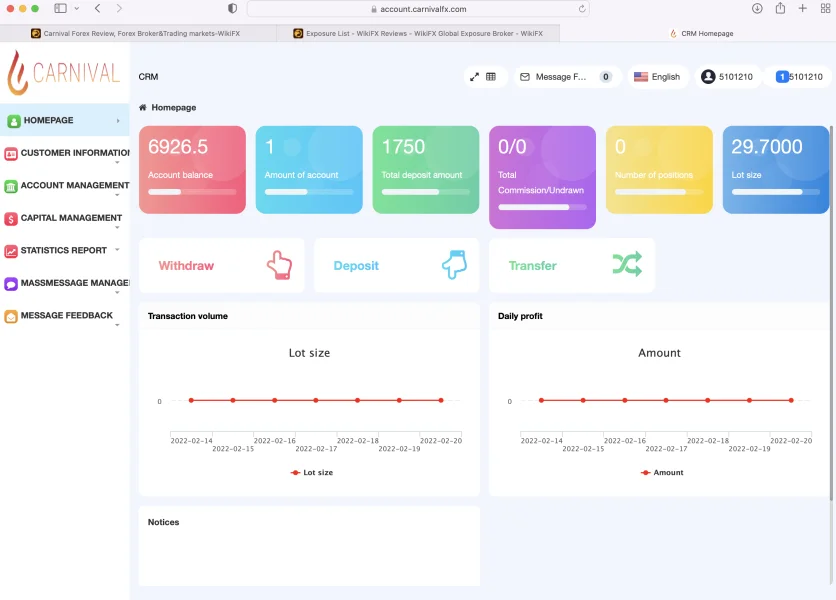Open the English language dropdown
Viewport: 836px width, 600px height.
pos(657,77)
